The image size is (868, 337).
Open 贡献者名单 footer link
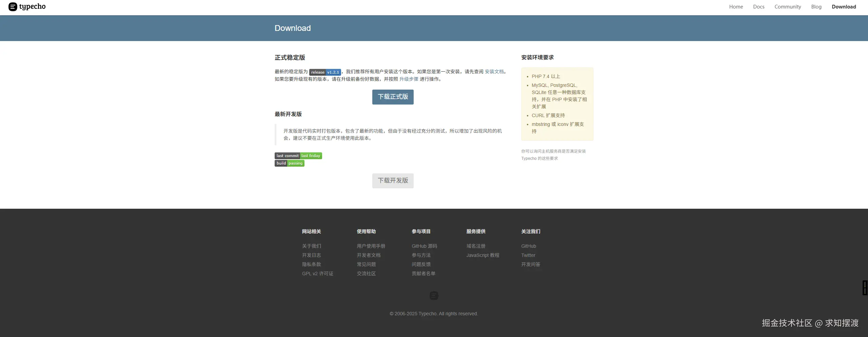[423, 274]
